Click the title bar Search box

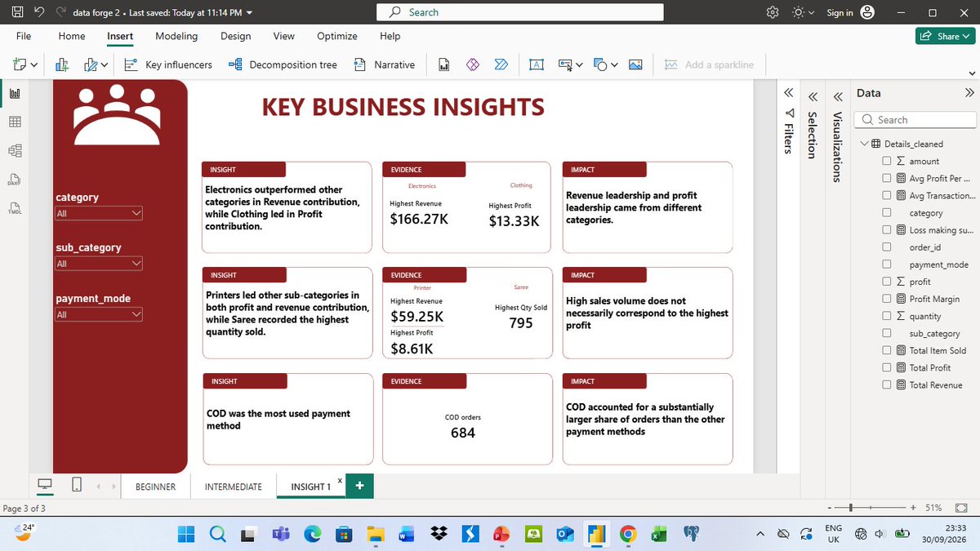tap(520, 12)
